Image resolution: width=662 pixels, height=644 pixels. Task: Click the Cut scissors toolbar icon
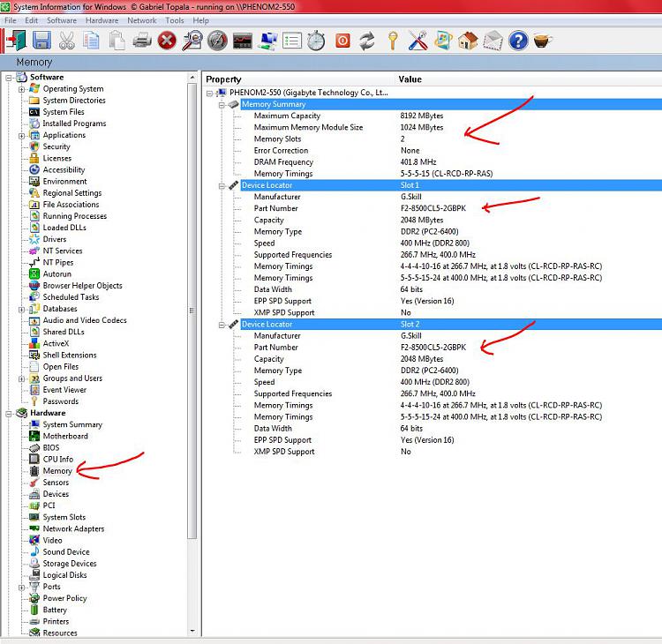[x=67, y=41]
